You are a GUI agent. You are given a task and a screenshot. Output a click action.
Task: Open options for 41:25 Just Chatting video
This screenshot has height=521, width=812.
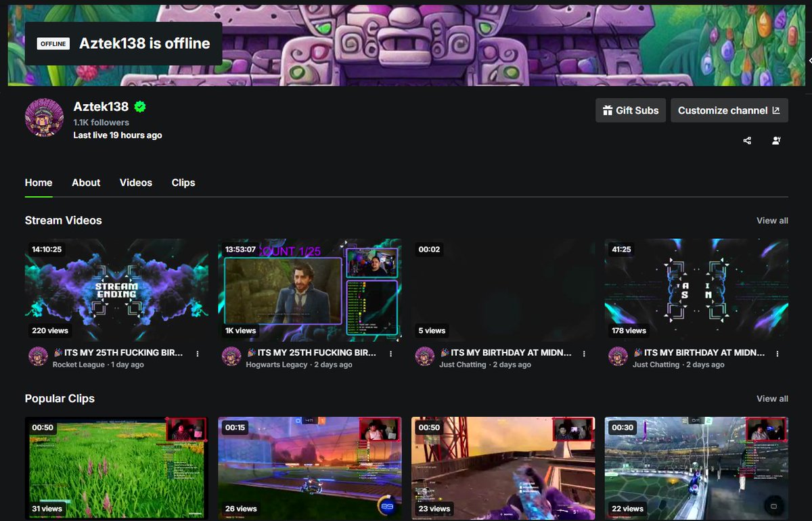[777, 353]
